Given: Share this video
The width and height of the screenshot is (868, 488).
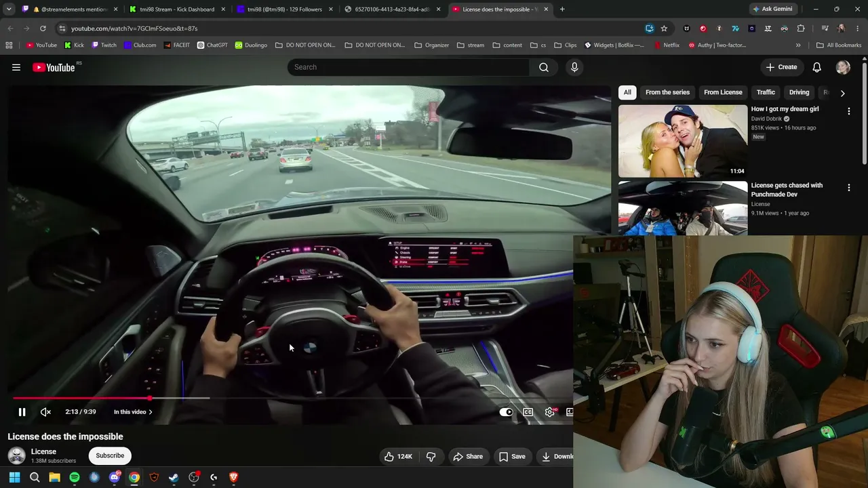Looking at the screenshot, I should coord(468,456).
